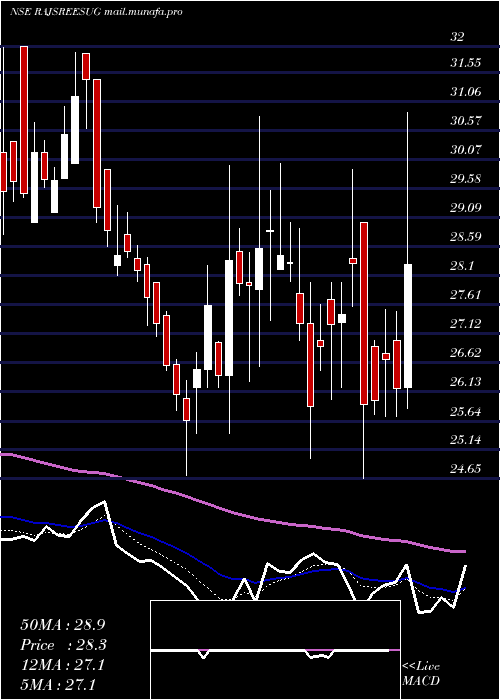Click the 30.07 price axis label
Viewport: 500px width, 700px height.
tap(465, 150)
